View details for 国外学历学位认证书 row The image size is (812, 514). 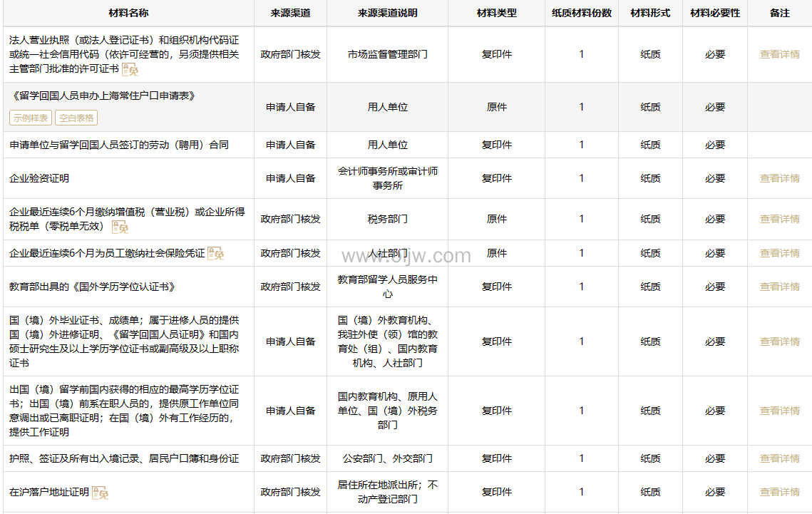[x=779, y=287]
